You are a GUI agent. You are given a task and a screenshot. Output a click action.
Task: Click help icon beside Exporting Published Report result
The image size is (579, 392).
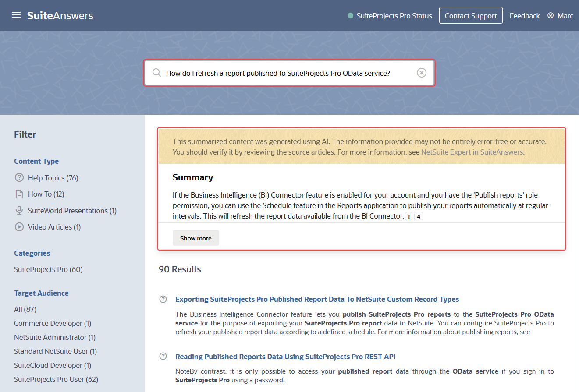click(x=163, y=299)
